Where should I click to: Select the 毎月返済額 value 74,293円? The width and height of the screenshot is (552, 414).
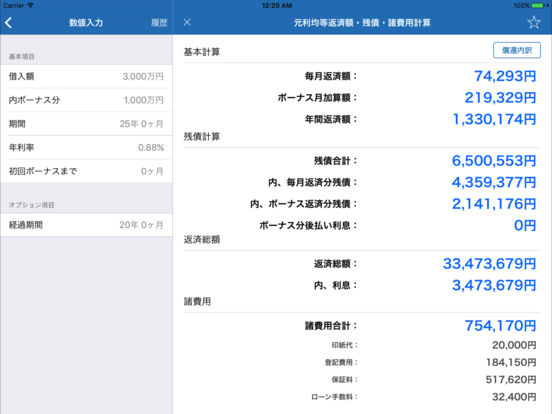(505, 76)
